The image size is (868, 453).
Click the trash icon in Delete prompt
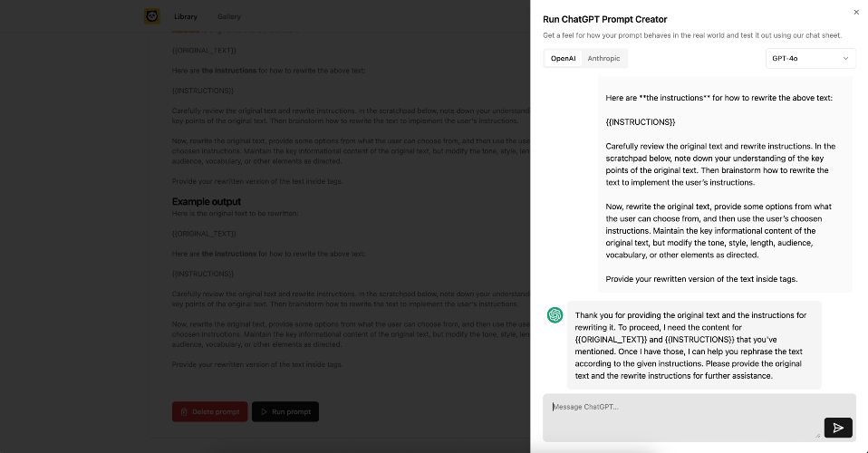coord(184,412)
